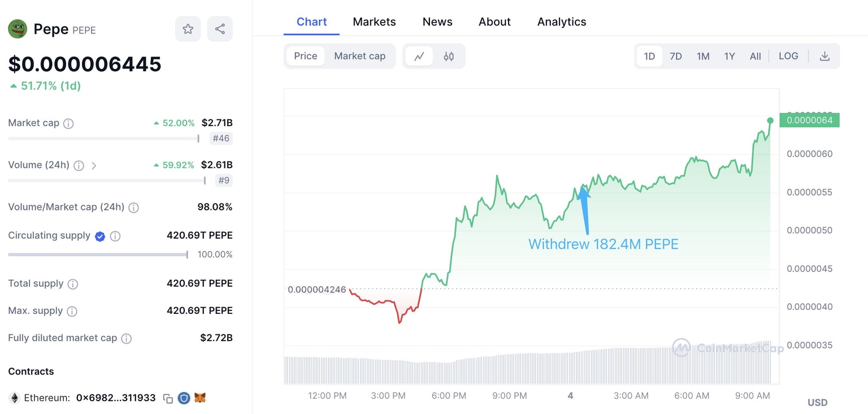Viewport: 868px width, 414px height.
Task: Copy the Ethereum contract address
Action: coord(168,398)
